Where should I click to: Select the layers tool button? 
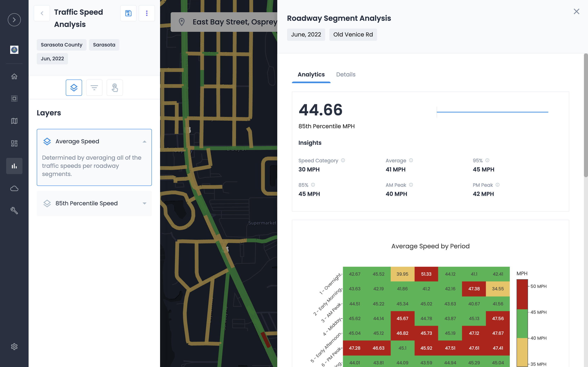point(74,87)
